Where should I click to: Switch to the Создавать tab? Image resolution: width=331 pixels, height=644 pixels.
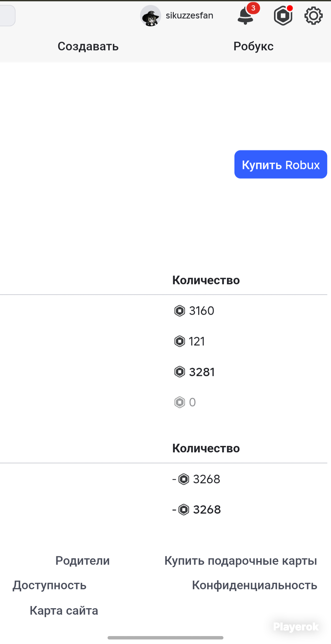88,46
